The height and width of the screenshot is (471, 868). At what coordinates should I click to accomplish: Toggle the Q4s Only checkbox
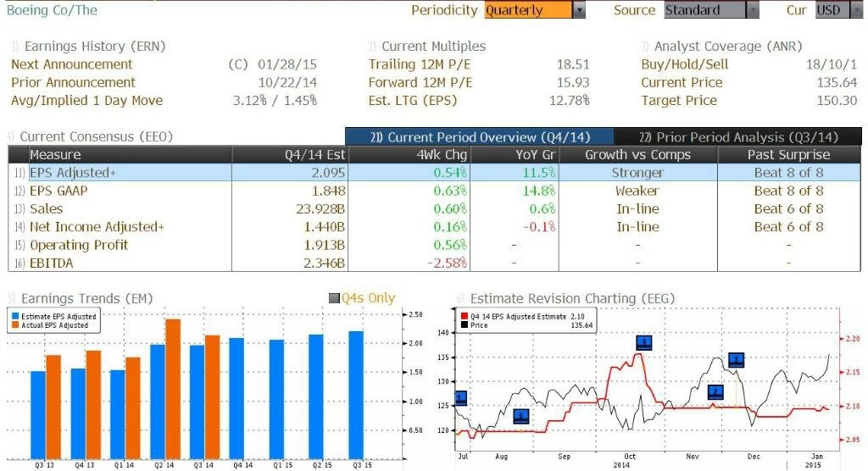point(334,298)
